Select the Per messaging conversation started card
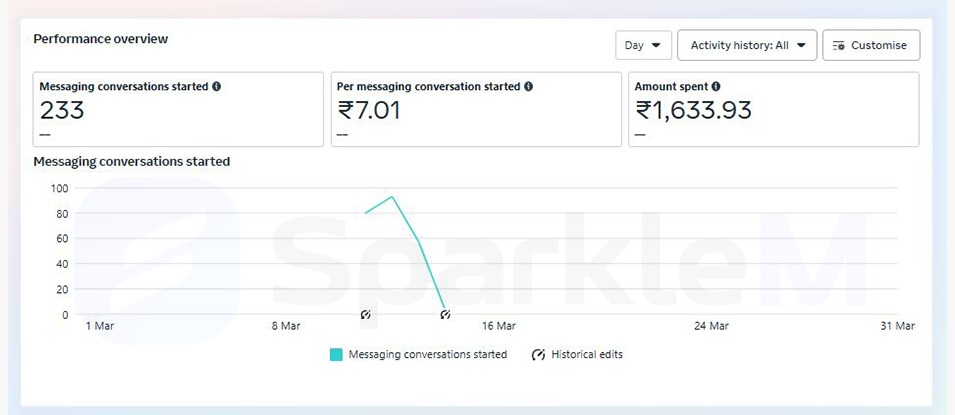Image resolution: width=955 pixels, height=415 pixels. click(476, 109)
